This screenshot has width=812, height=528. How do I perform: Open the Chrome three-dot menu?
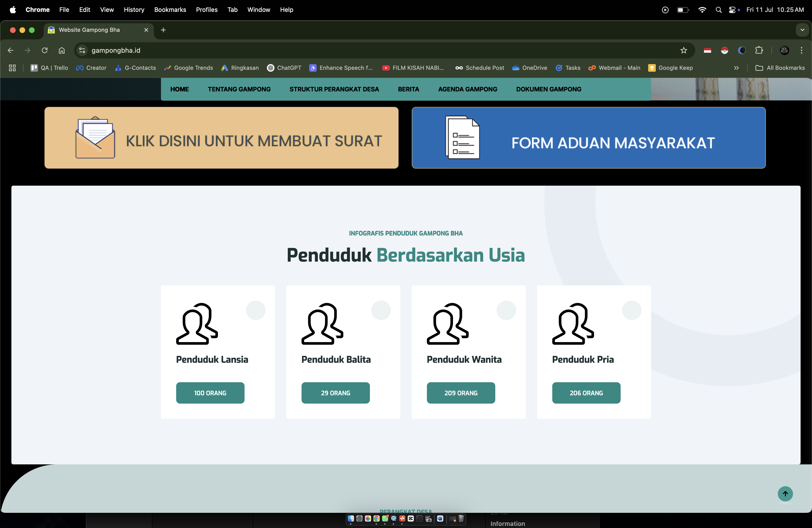coord(801,51)
